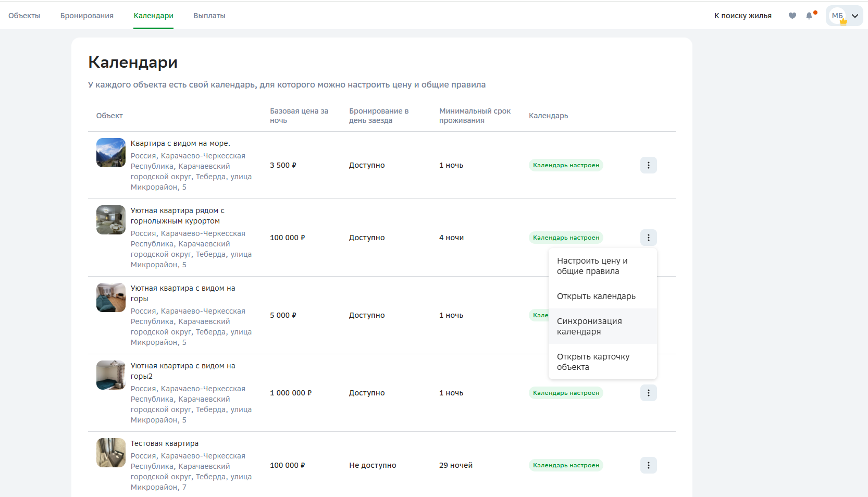Open three-dot menu for Квартира с видом на море

tap(648, 165)
